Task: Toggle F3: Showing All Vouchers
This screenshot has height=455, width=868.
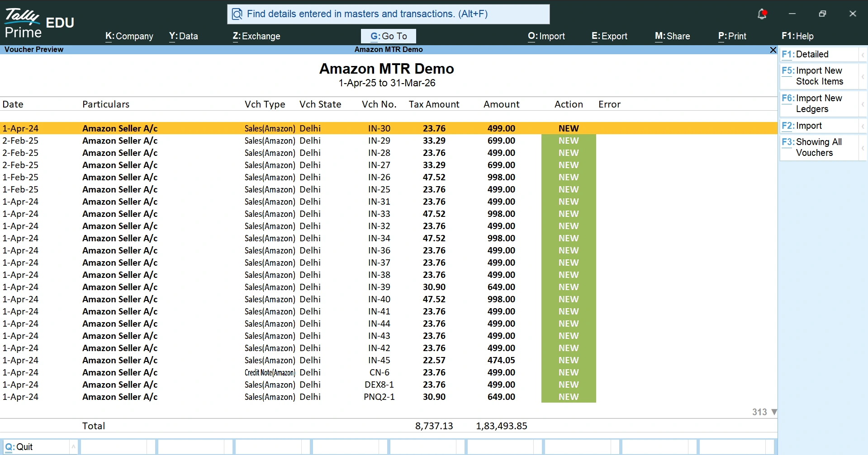Action: (x=814, y=147)
